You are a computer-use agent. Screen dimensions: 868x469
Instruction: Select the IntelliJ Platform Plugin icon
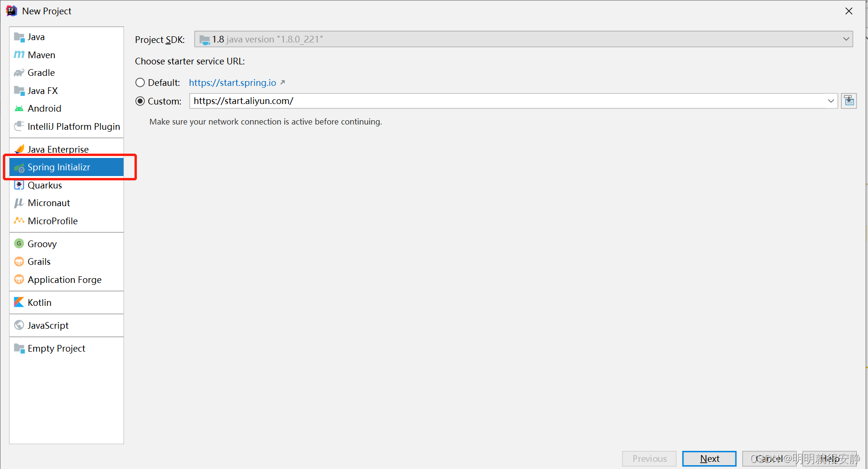(x=19, y=126)
